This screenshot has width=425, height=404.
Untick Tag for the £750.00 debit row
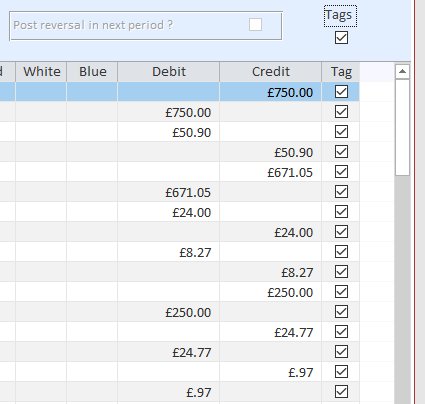click(x=341, y=112)
